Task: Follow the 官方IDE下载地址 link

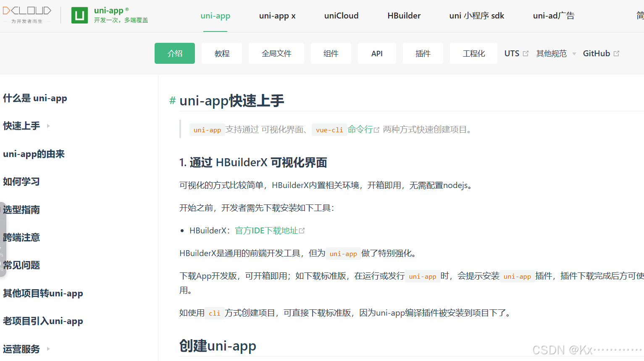Action: (x=270, y=230)
